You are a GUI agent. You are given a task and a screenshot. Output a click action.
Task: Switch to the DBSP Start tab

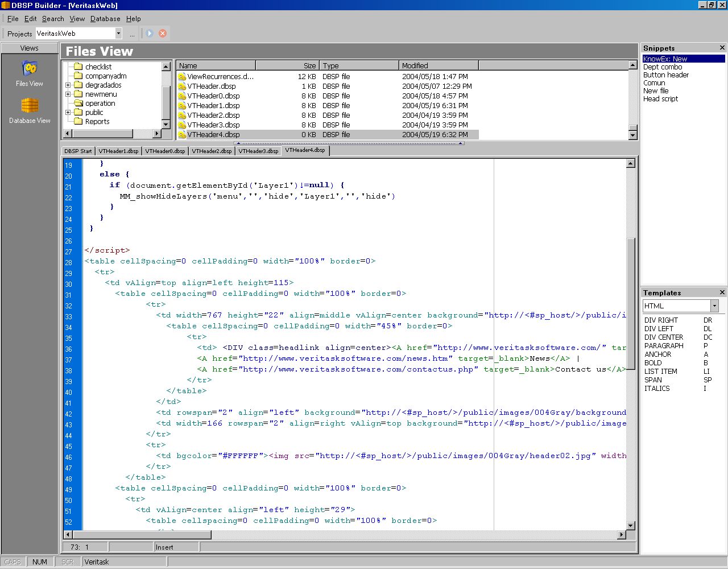coord(78,151)
